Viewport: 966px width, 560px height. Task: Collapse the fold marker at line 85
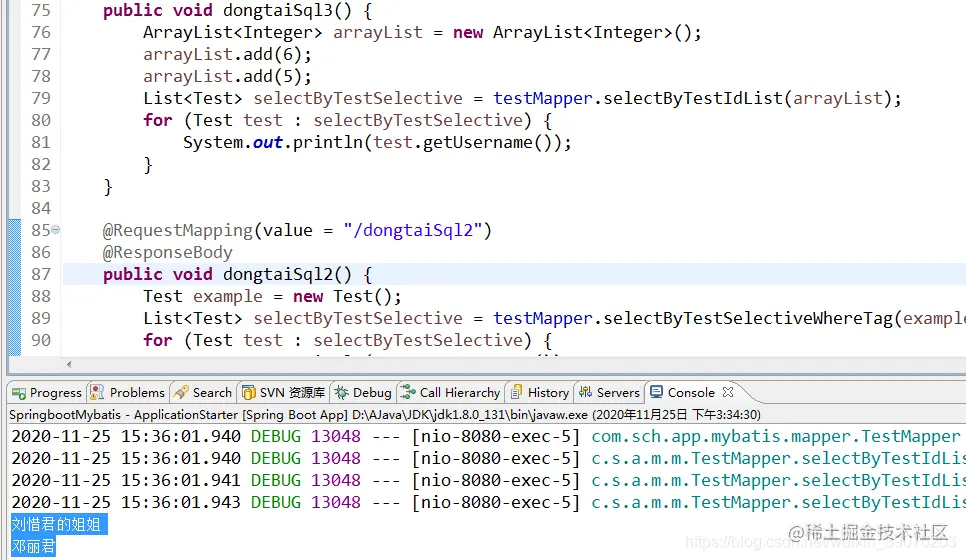(55, 230)
